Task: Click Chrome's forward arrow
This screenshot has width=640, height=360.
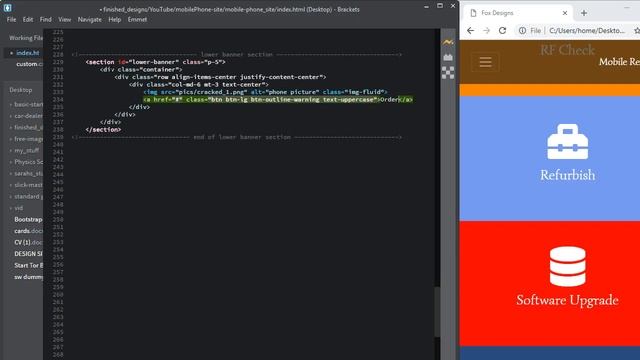Action: [486, 31]
